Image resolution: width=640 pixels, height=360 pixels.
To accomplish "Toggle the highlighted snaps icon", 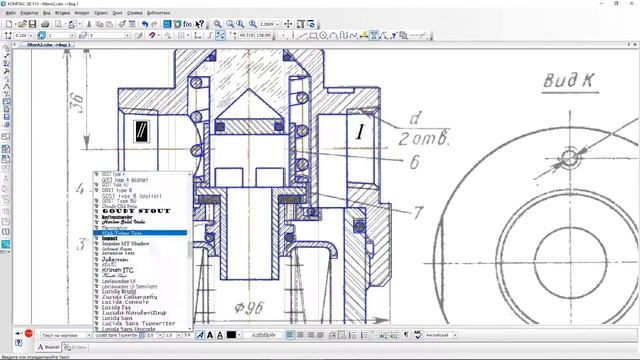I will click(x=220, y=36).
